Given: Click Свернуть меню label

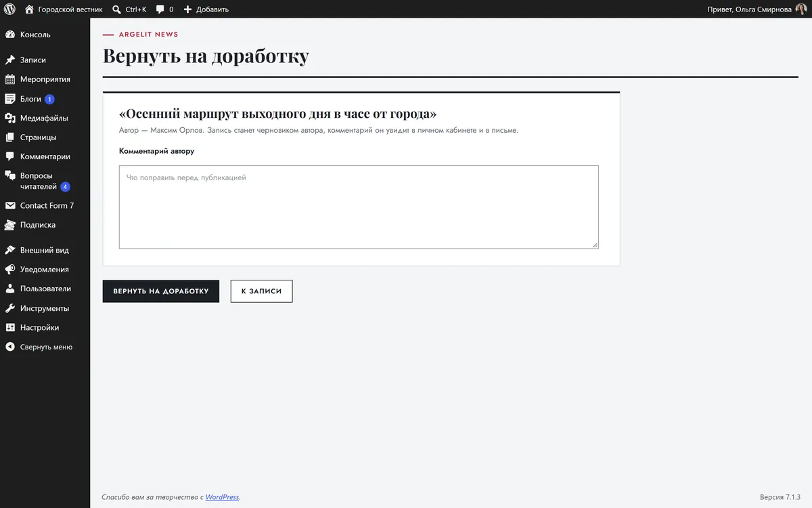Looking at the screenshot, I should pyautogui.click(x=46, y=347).
